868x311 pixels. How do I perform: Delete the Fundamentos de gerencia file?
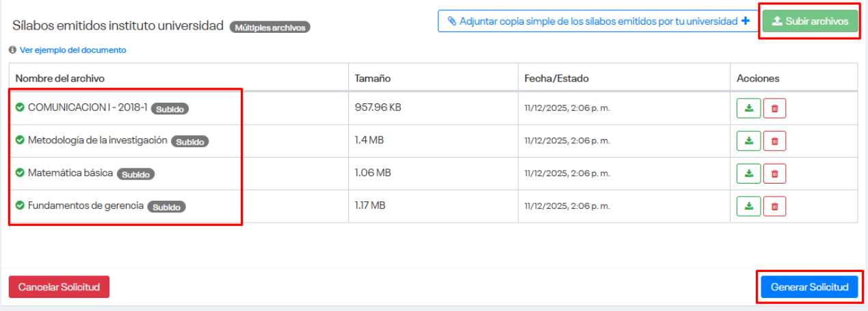[x=774, y=206]
